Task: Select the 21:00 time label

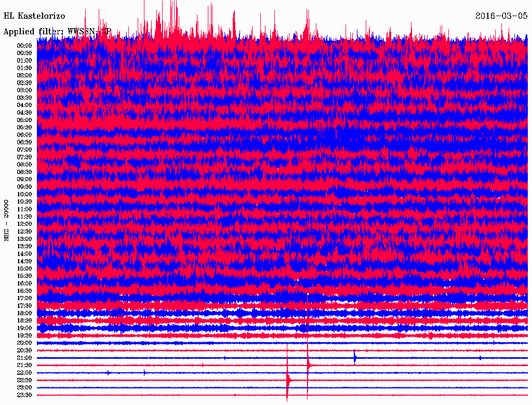Action: pos(24,358)
